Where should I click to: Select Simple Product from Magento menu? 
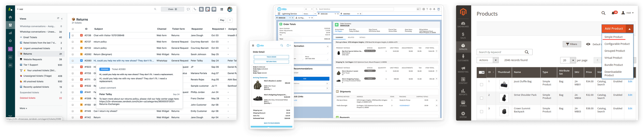coord(613,37)
